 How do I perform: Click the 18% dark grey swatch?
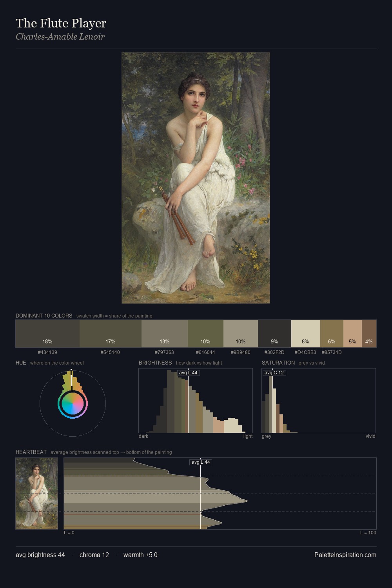point(47,334)
